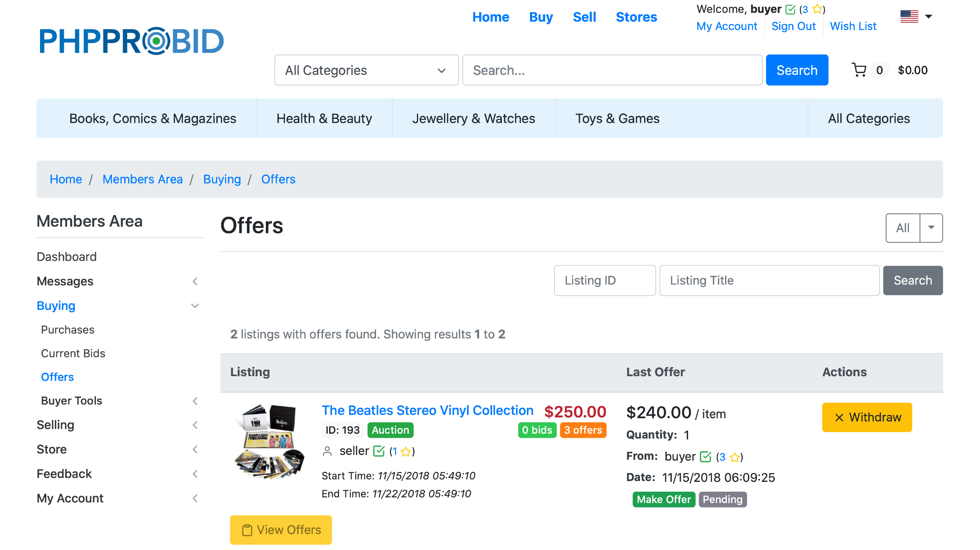Expand the Selling sidebar section

(x=195, y=425)
